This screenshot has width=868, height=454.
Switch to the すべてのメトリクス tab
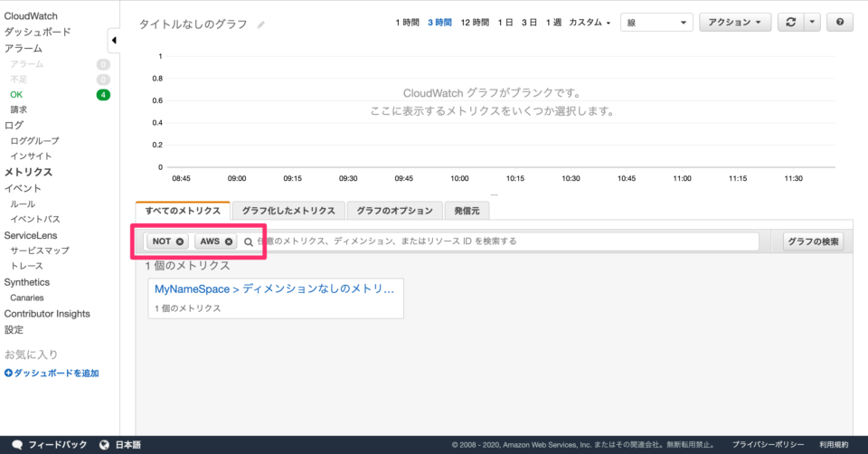pyautogui.click(x=183, y=211)
